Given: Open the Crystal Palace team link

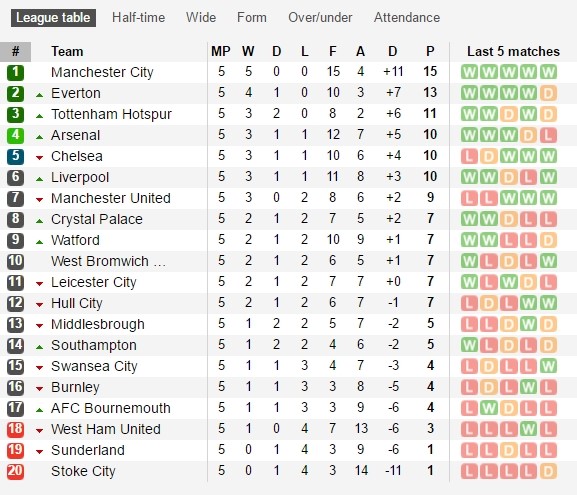Looking at the screenshot, I should click(x=97, y=219).
